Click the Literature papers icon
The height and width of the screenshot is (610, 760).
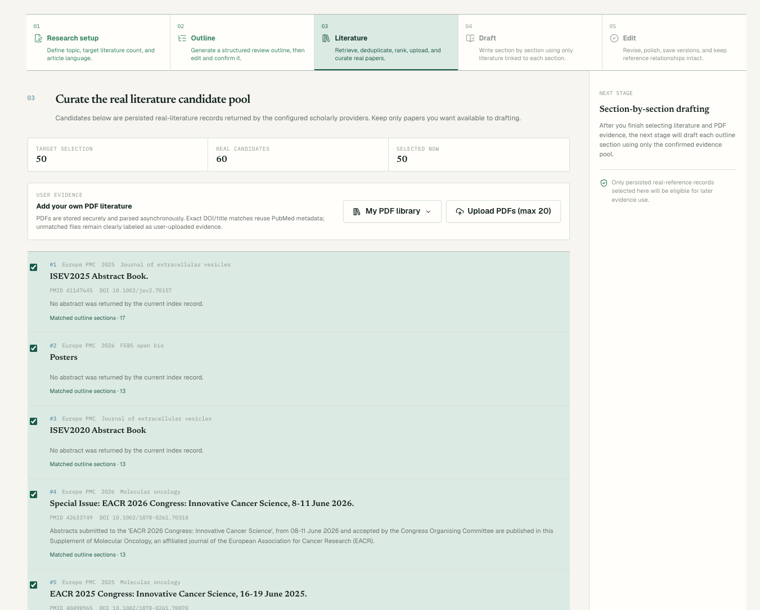click(326, 38)
